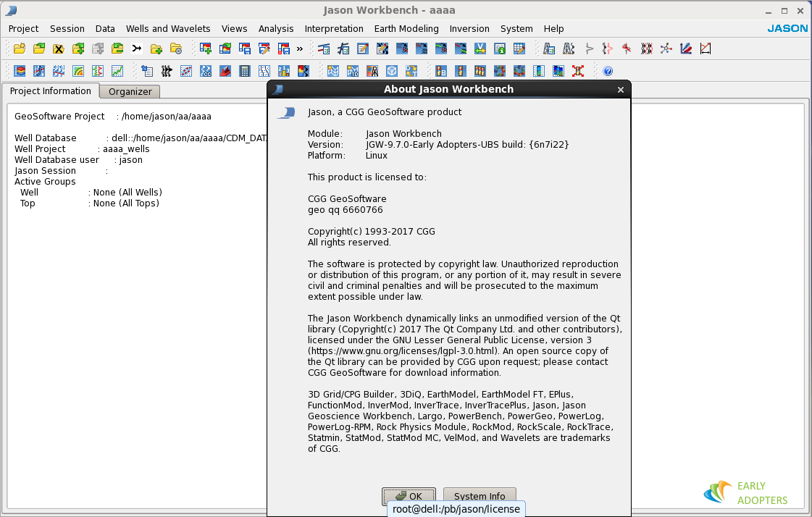Click the network node graph icon
The image size is (812, 517).
pos(666,49)
